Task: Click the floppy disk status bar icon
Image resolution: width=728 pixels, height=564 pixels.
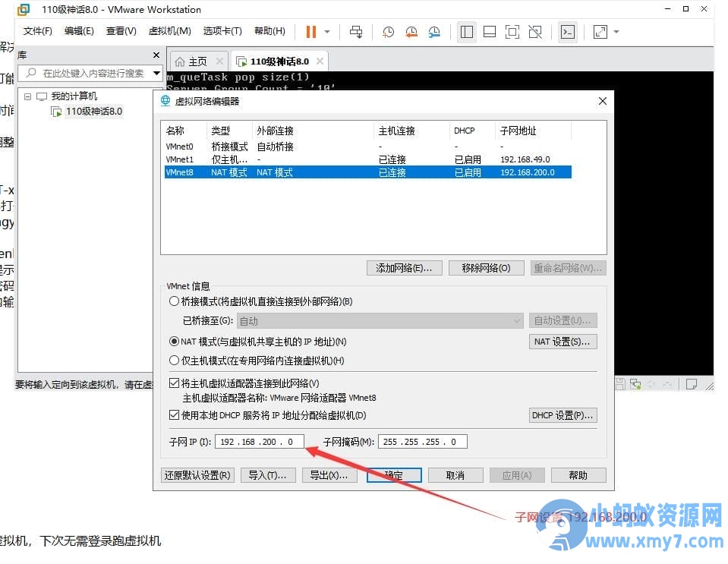Action: [620, 384]
